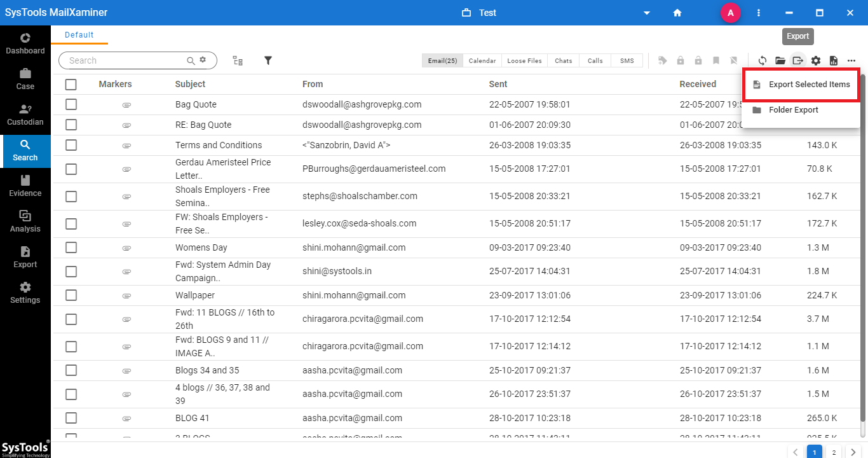Sort by the Received column header

[x=698, y=84]
